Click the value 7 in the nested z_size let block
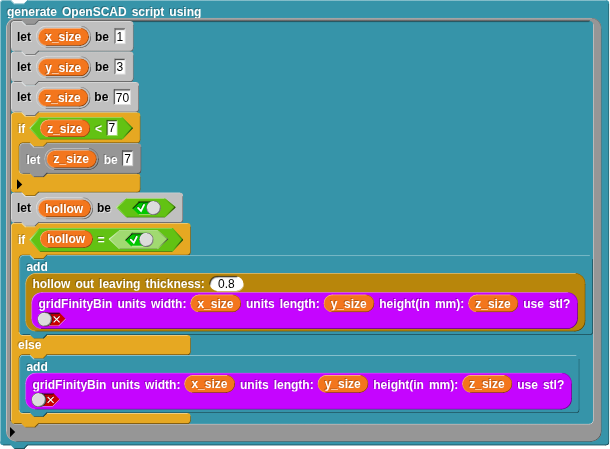Viewport: 610px width, 449px height. pos(128,159)
